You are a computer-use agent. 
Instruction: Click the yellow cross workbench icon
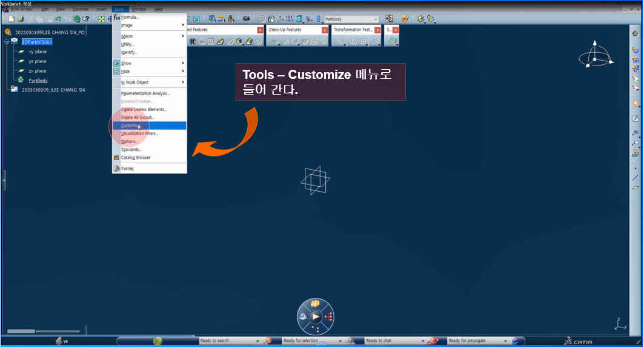pyautogui.click(x=101, y=19)
